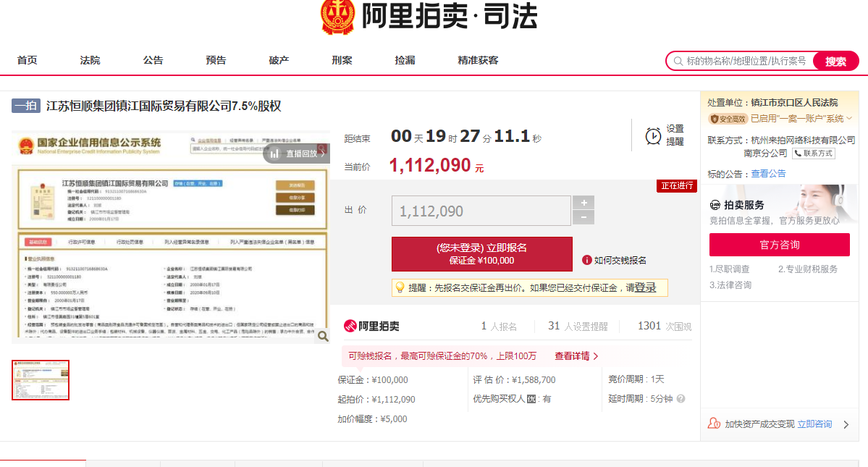Open 查看详情 for deposit discount

pyautogui.click(x=572, y=355)
